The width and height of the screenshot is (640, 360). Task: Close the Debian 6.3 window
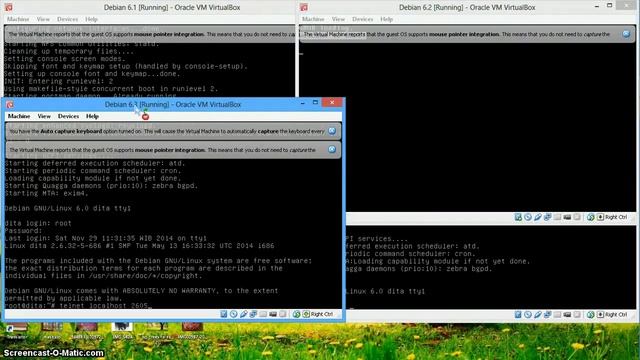pos(332,102)
